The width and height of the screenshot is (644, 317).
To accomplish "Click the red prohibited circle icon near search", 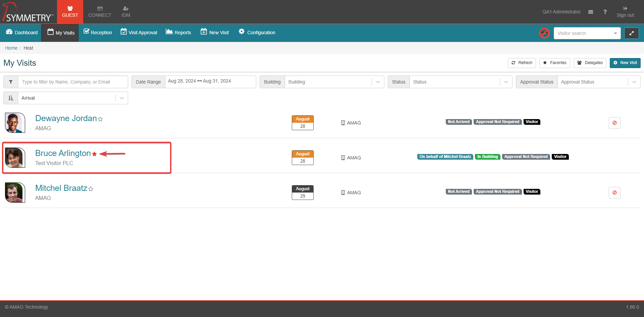I will (x=544, y=33).
